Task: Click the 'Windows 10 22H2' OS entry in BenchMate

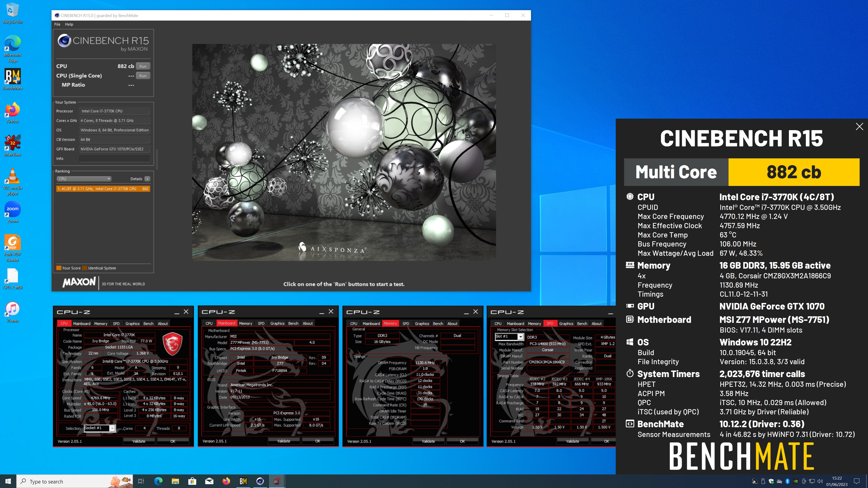Action: [x=755, y=342]
